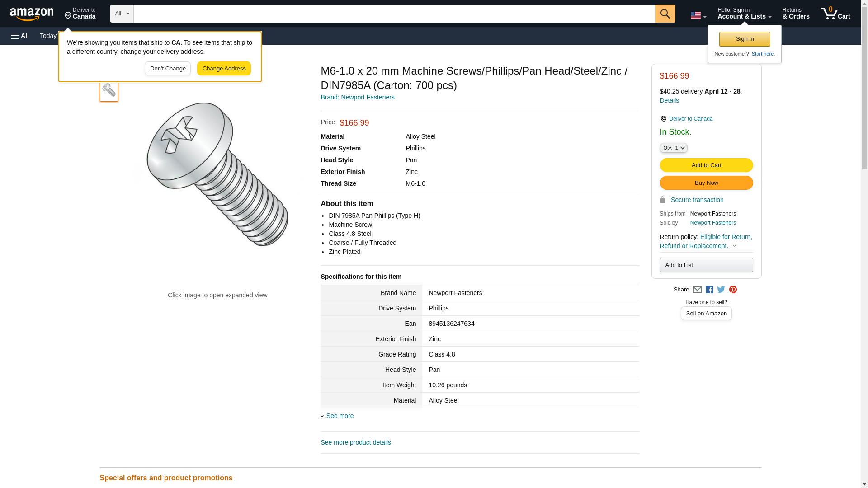Open the All hamburger menu
The width and height of the screenshot is (868, 488).
tap(20, 36)
